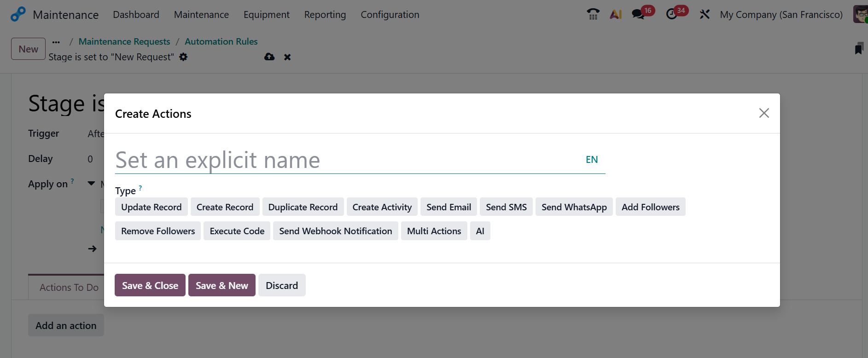Open the Reporting menu
This screenshot has height=358, width=868.
(x=325, y=15)
